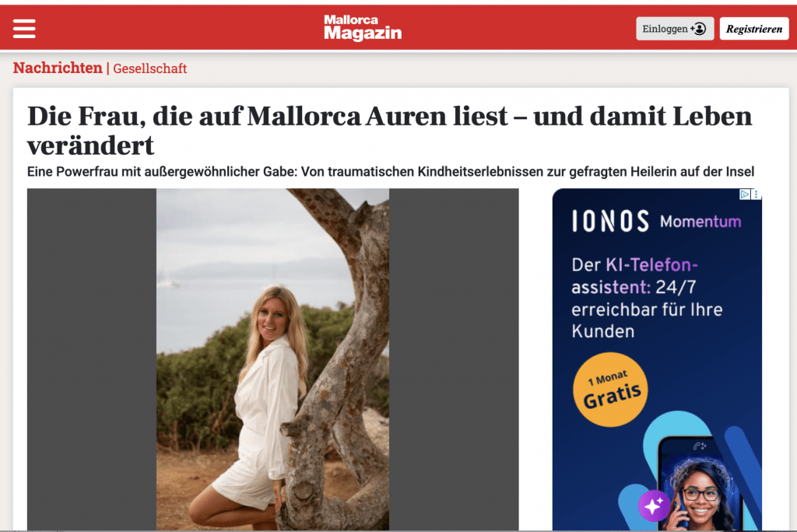Click the user icon in Einloggen button
This screenshot has width=797, height=532.
[x=699, y=29]
